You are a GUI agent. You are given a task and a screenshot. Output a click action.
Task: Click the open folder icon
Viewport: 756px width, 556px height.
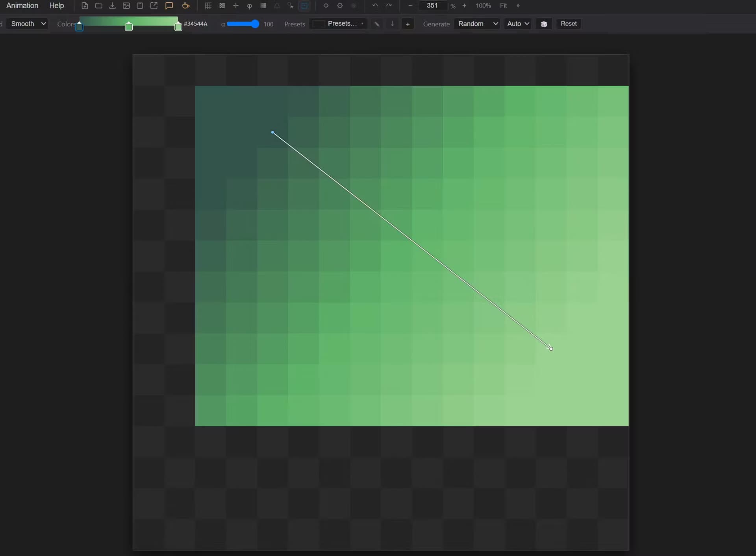point(99,6)
